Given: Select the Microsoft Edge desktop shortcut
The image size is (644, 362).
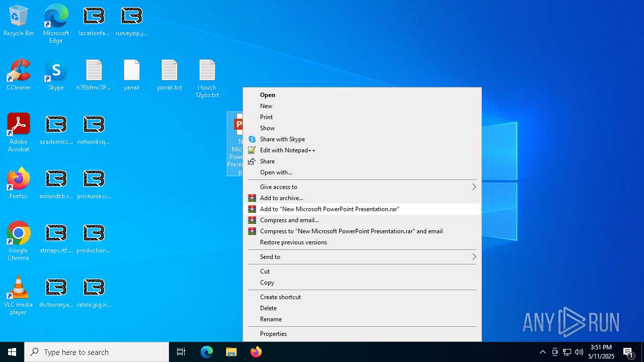Looking at the screenshot, I should coord(56,24).
